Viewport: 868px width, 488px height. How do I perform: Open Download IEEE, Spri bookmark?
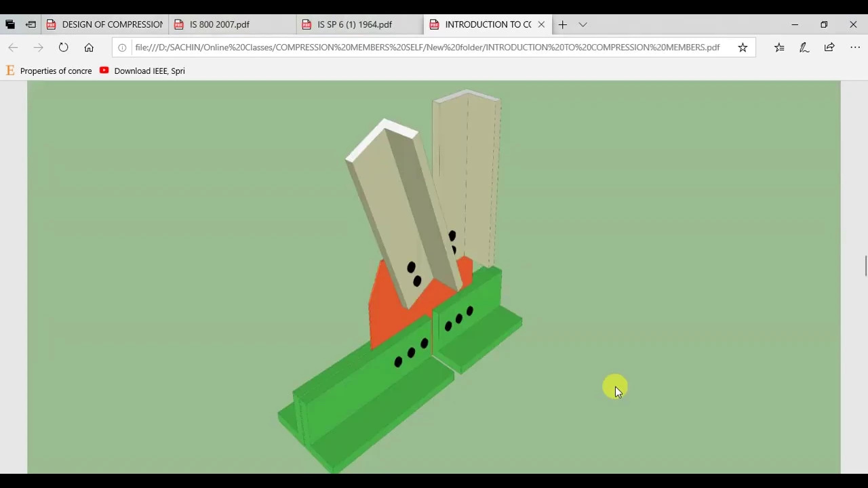(x=142, y=70)
